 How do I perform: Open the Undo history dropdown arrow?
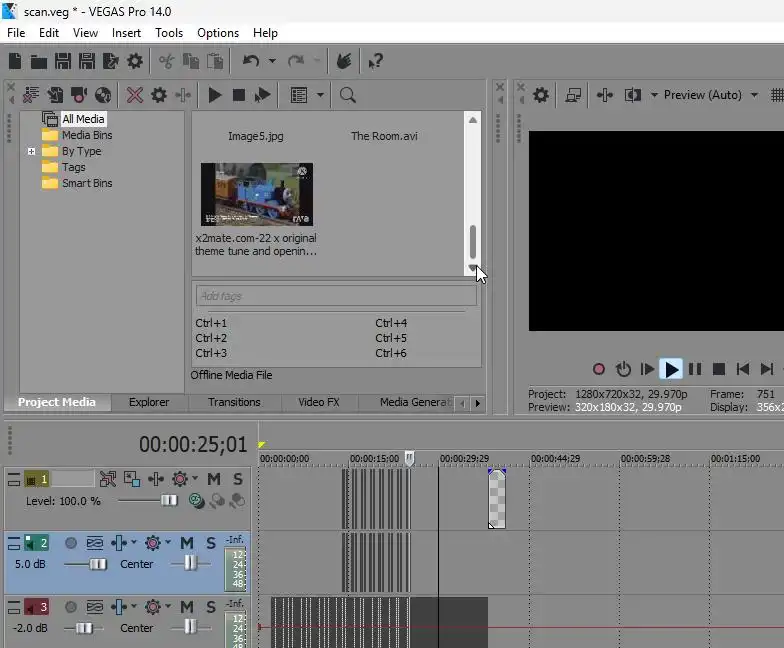pyautogui.click(x=272, y=61)
